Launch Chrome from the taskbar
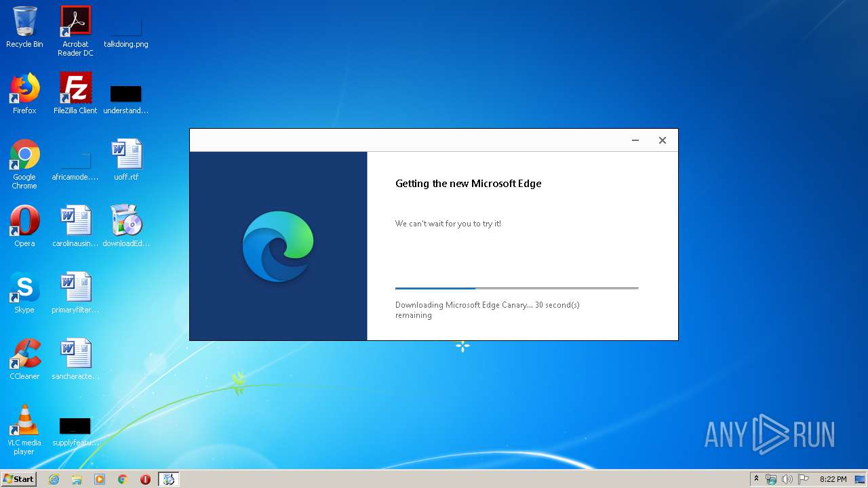The width and height of the screenshot is (868, 488). tap(123, 479)
